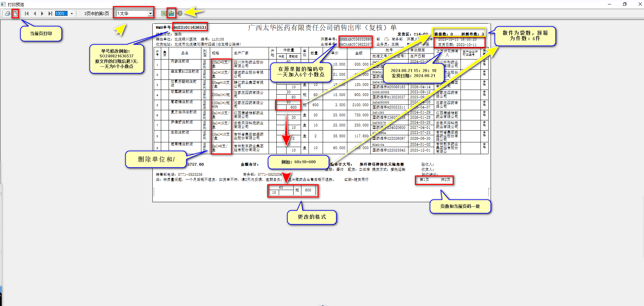
Task: Select WMS number SO231011636531
Action: [190, 27]
